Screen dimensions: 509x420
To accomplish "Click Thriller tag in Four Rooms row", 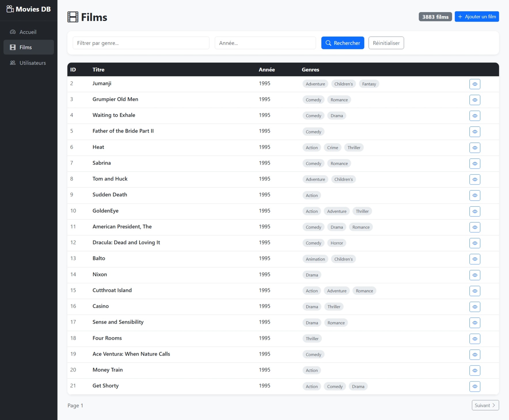I will pyautogui.click(x=312, y=339).
